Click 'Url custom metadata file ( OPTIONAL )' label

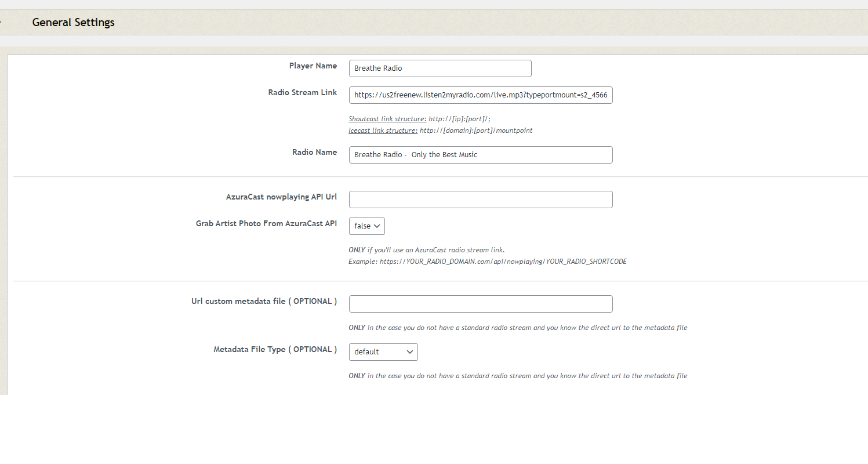pyautogui.click(x=264, y=302)
